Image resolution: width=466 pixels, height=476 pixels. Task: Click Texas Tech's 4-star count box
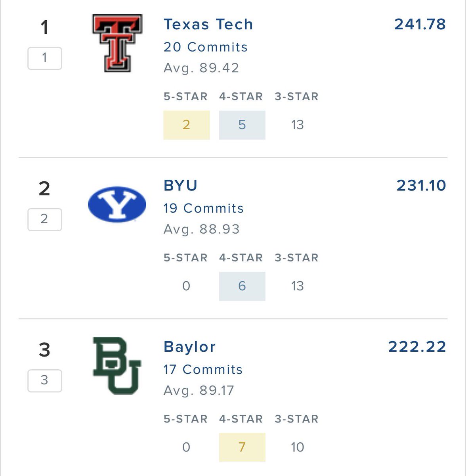click(242, 125)
